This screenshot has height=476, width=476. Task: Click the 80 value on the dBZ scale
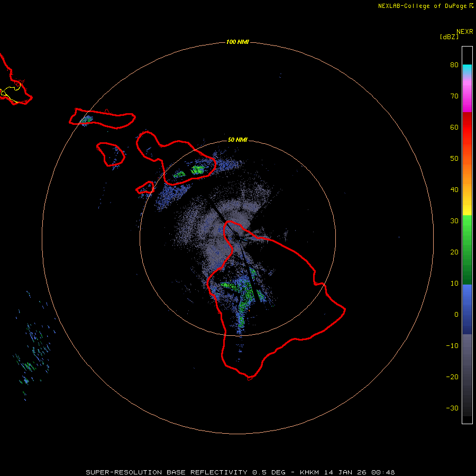(x=454, y=65)
